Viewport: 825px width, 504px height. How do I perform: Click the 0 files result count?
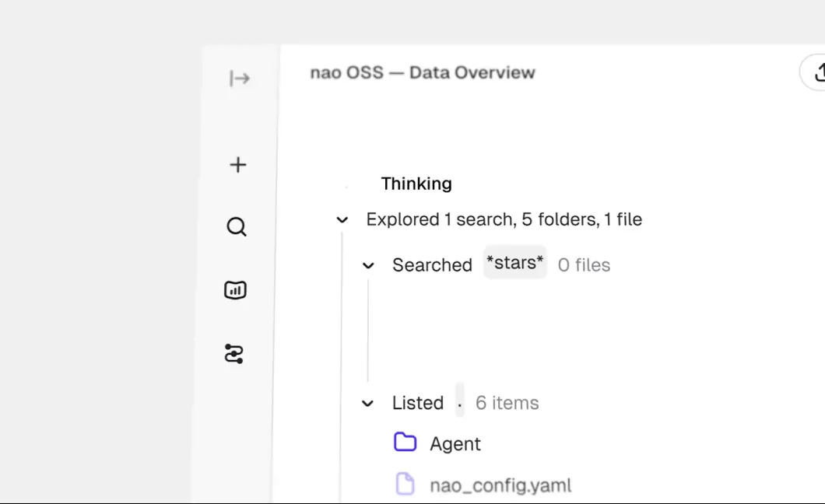(x=584, y=265)
